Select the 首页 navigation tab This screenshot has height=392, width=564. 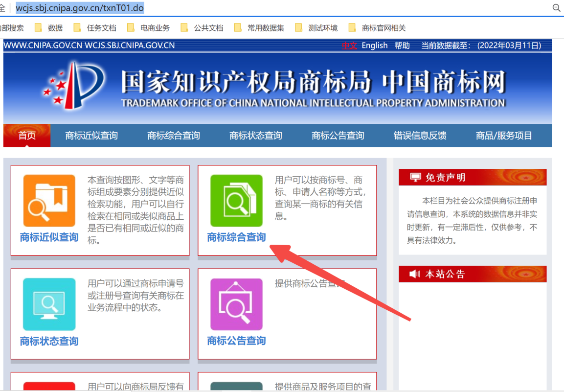pos(27,136)
